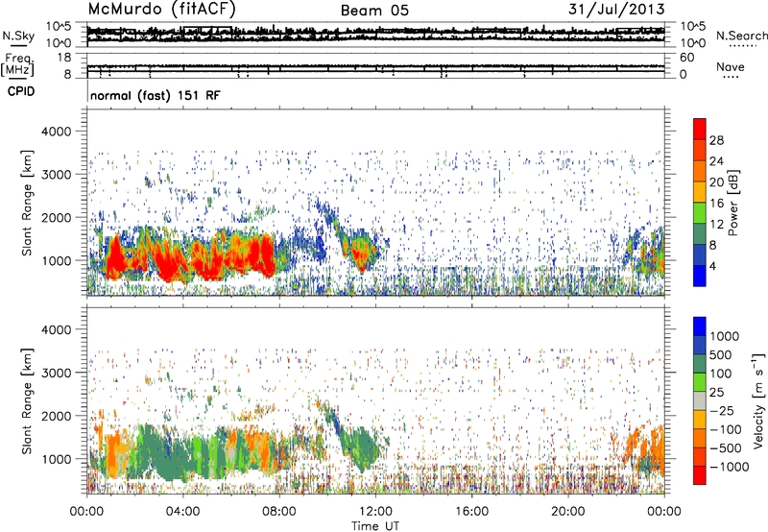Click the "04:00" time axis tick

point(182,512)
